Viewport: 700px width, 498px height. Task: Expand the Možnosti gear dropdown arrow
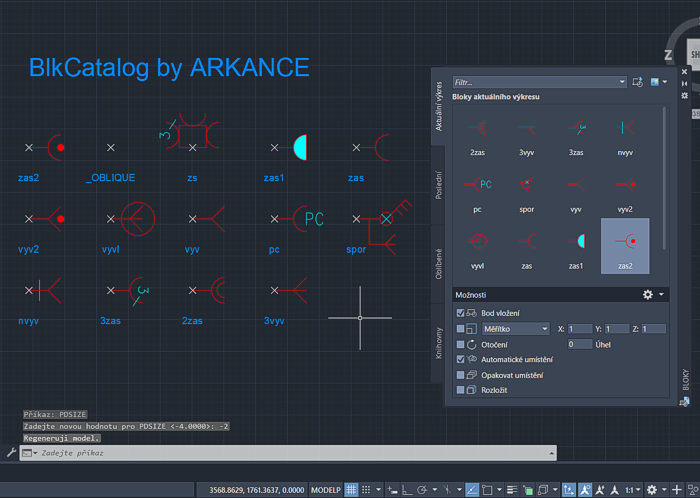[x=661, y=295]
